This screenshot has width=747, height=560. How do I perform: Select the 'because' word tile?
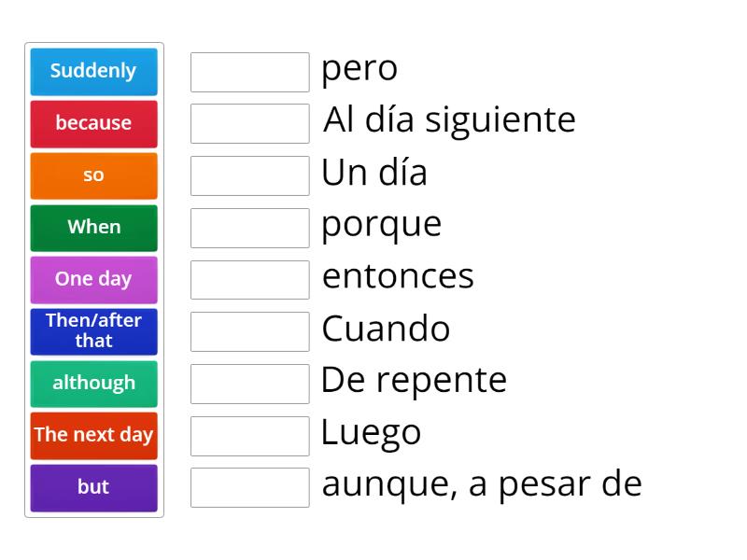93,123
